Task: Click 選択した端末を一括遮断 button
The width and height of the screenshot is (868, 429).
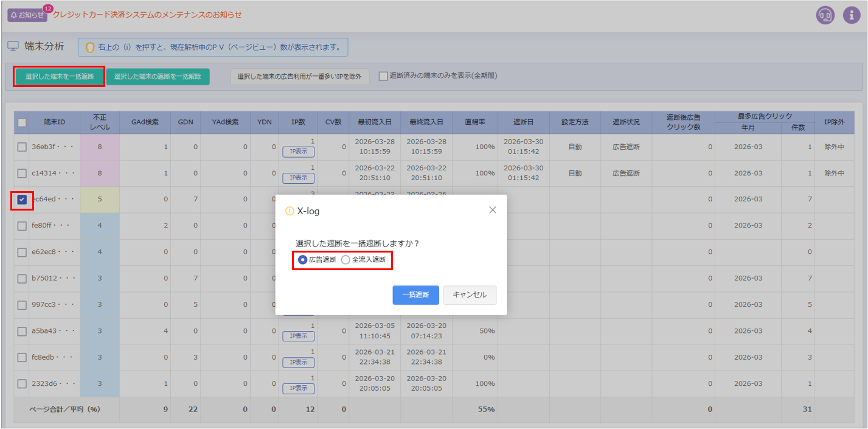Action: 59,77
